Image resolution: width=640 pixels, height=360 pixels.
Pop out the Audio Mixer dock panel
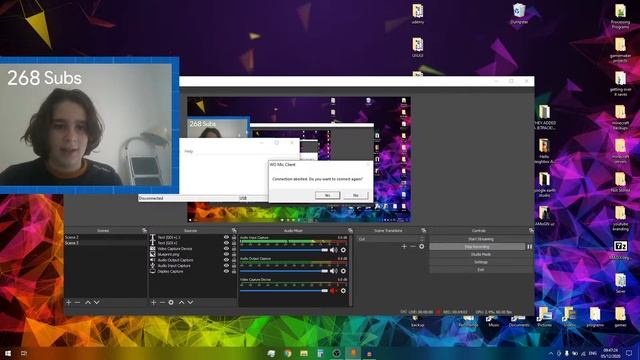pyautogui.click(x=350, y=231)
